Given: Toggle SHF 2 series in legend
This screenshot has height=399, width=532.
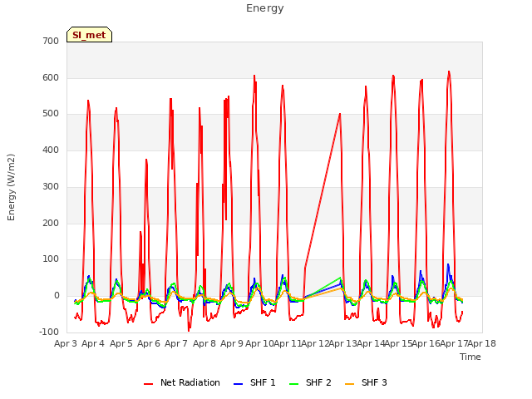Looking at the screenshot, I should [310, 382].
